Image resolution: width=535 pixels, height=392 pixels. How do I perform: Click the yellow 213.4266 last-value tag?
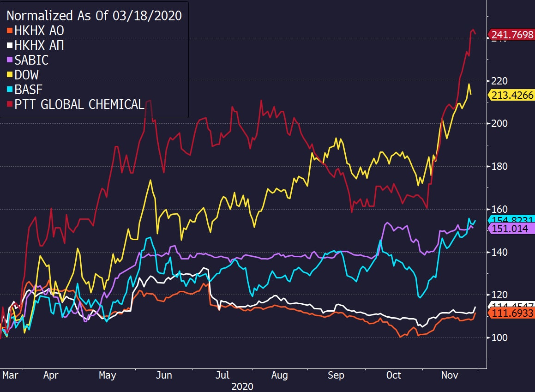point(511,95)
